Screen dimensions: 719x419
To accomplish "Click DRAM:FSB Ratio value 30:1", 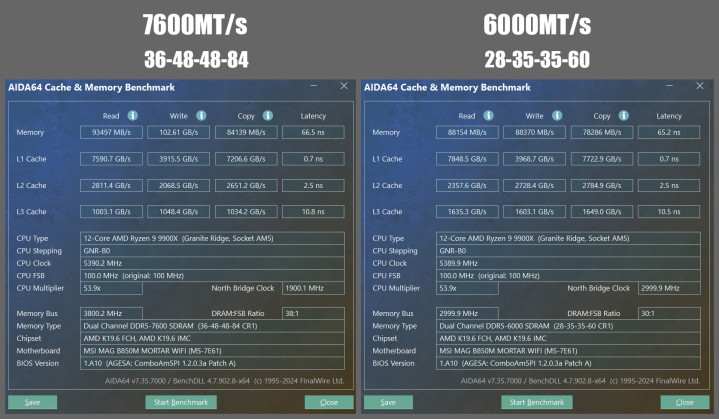I will point(669,313).
